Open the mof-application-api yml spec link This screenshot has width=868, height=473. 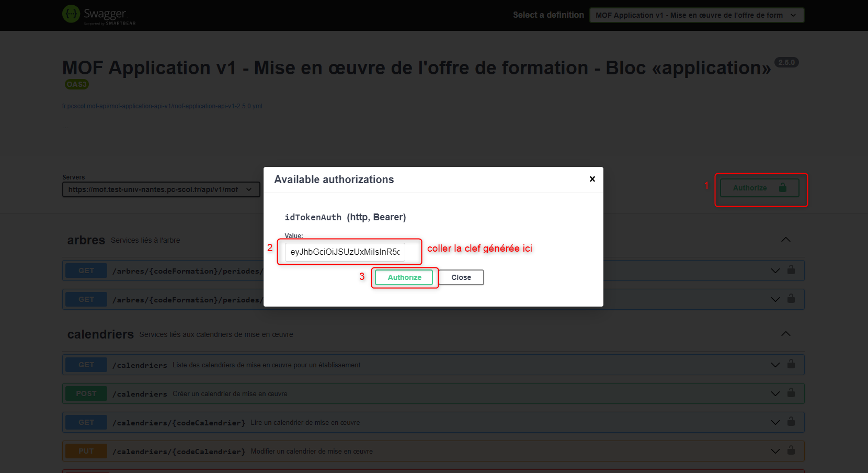click(x=162, y=106)
